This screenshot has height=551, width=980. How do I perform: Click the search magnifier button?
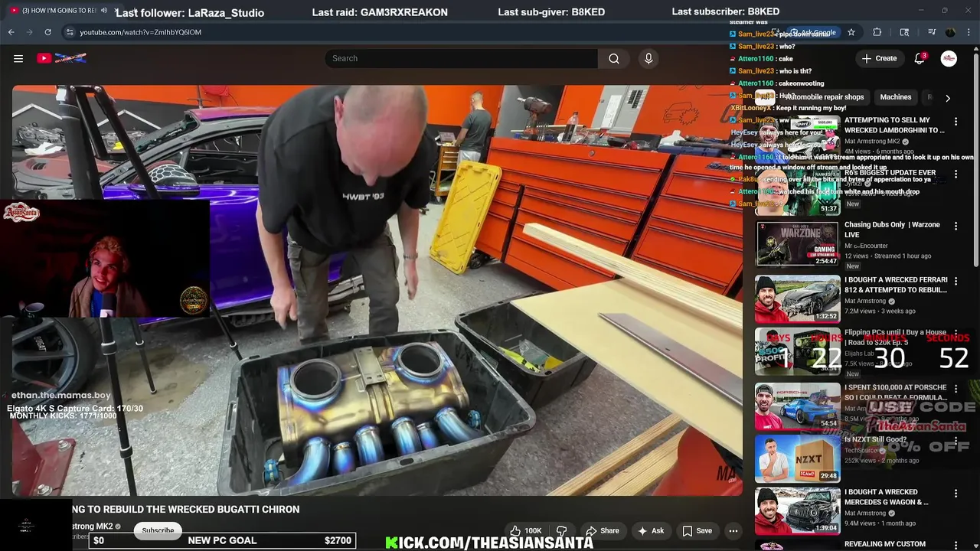pos(614,58)
